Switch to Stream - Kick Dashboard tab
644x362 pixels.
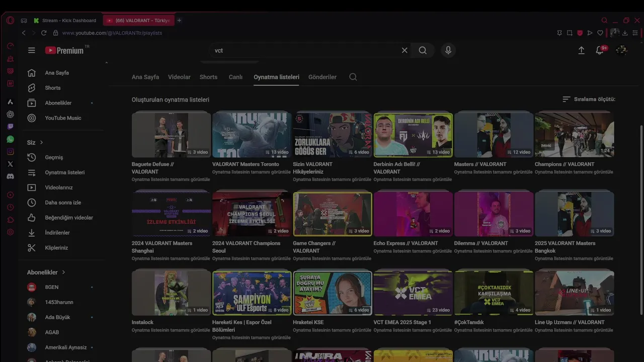(x=65, y=21)
